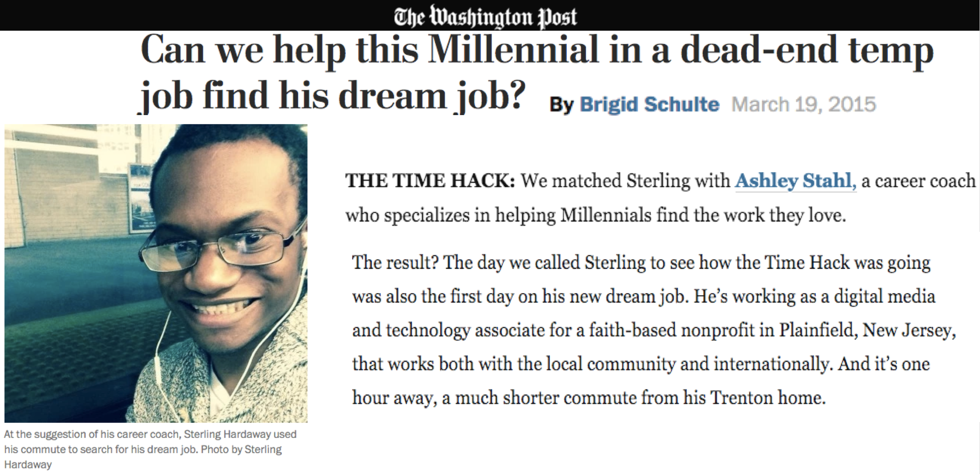Click the article headline's first line
980x474 pixels.
537,50
